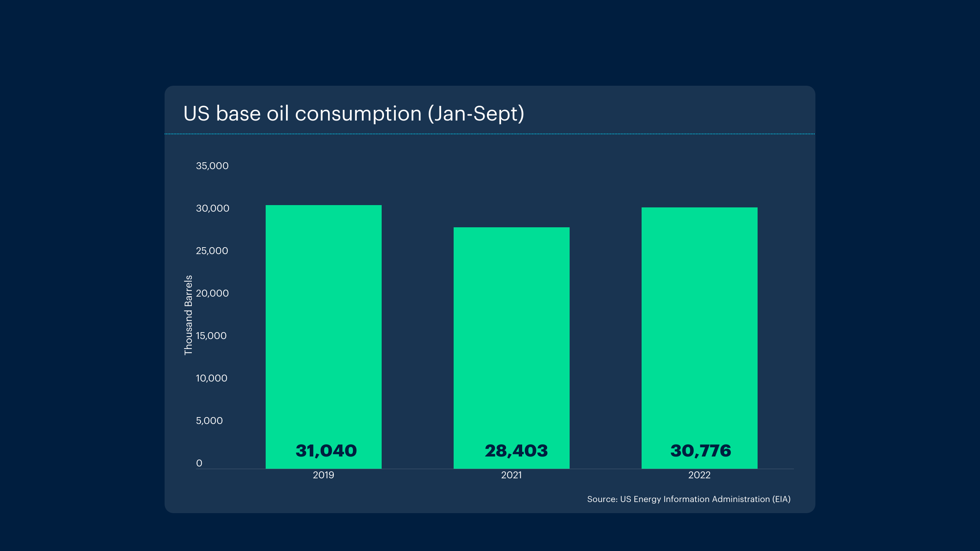Click the 2021 x-axis label
The height and width of the screenshot is (551, 980).
(511, 475)
